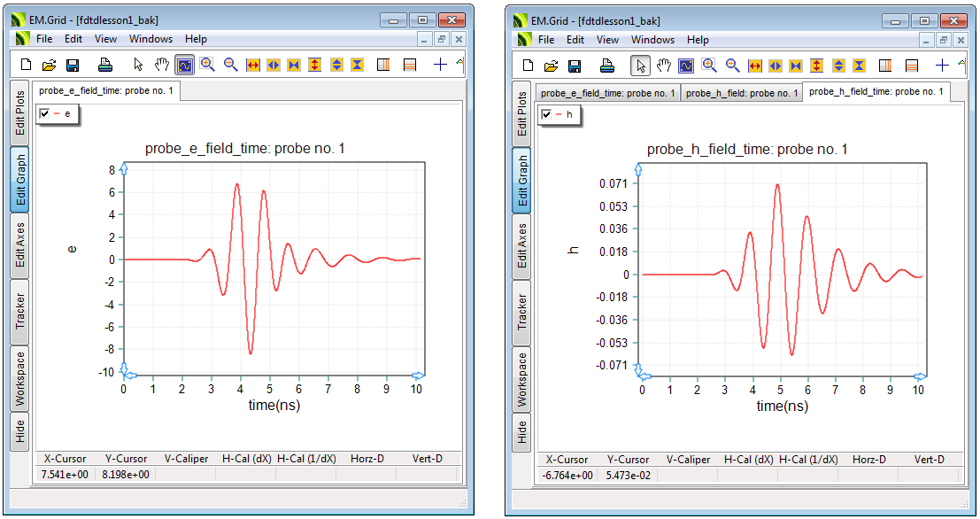Screen dimensions: 980x519
Task: Open Windows menu in the left window
Action: point(150,39)
